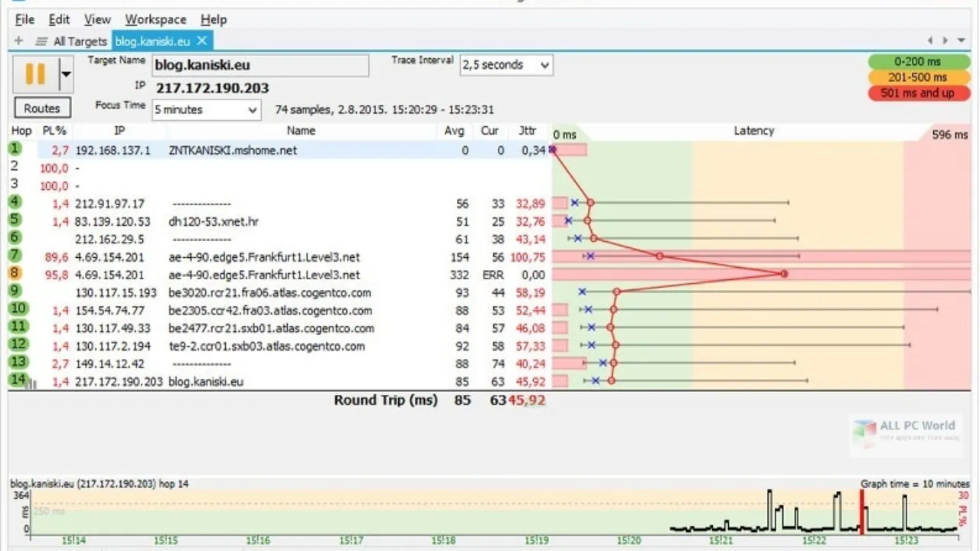The height and width of the screenshot is (551, 980).
Task: Sort by the PL% column header
Action: [54, 131]
